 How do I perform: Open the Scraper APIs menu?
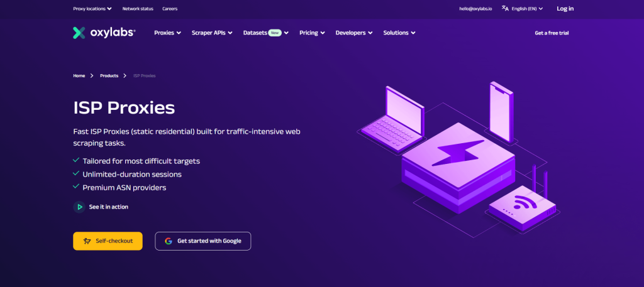click(x=212, y=33)
